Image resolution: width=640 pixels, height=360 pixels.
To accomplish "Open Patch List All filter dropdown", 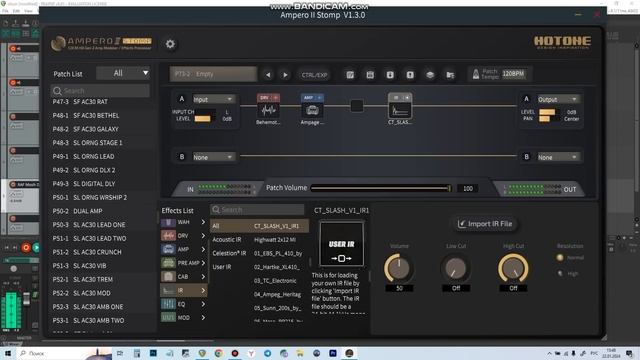I will (x=123, y=73).
